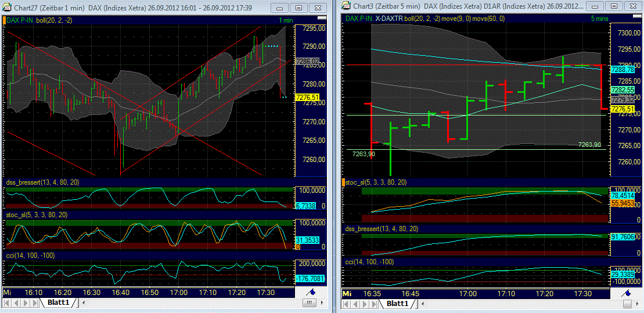Click stoc_sl(5, 3, 3, 80, 20) label in Chart27
This screenshot has height=313, width=644.
pyautogui.click(x=37, y=214)
